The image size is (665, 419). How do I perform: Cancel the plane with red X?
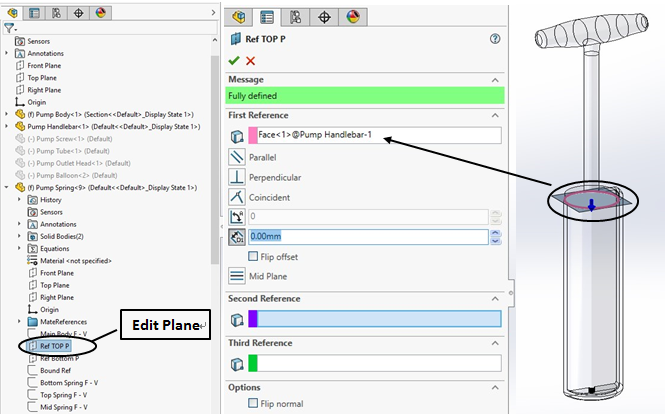pos(250,61)
